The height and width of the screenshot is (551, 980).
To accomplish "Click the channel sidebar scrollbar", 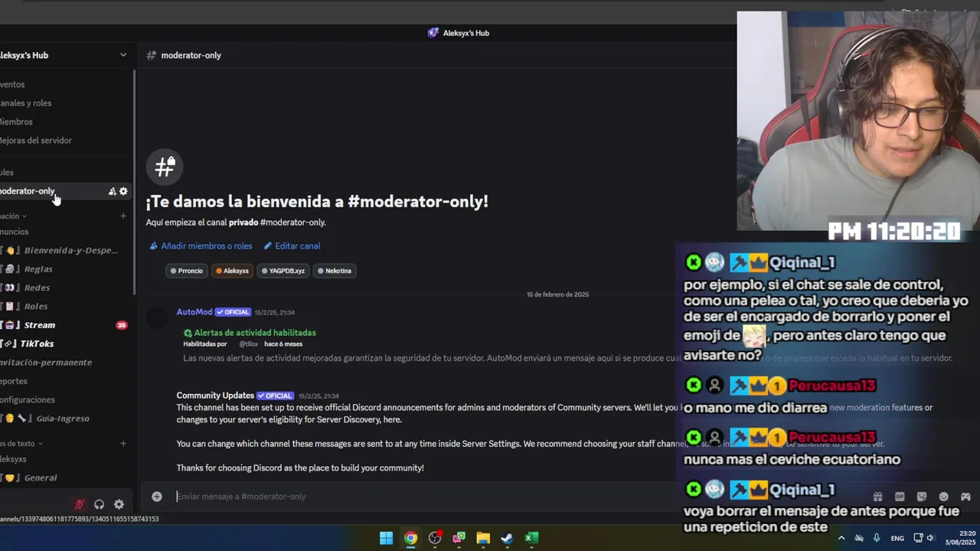I will click(135, 182).
